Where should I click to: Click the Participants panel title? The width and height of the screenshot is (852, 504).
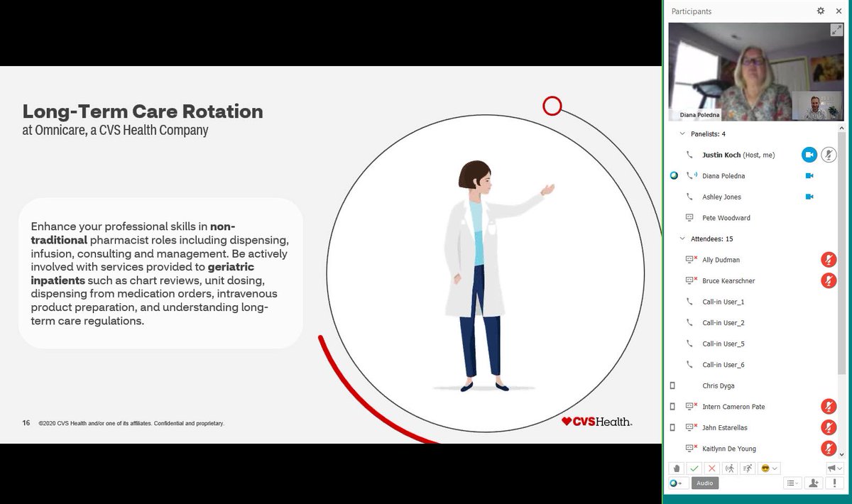click(x=692, y=11)
